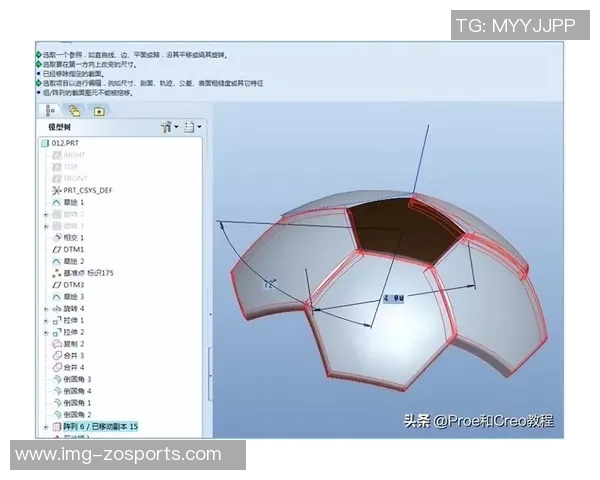
Task: Click the 基准点 标识175 datum point icon
Action: pyautogui.click(x=56, y=273)
